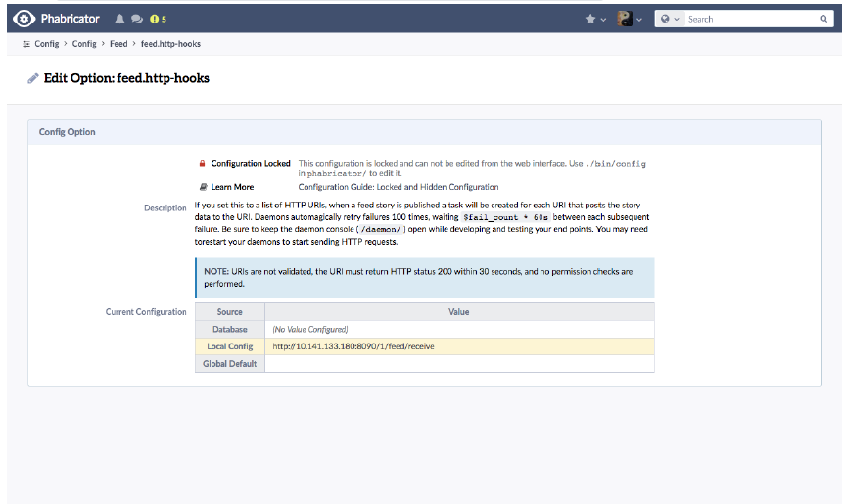
Task: Click the red lock icon
Action: 202,163
